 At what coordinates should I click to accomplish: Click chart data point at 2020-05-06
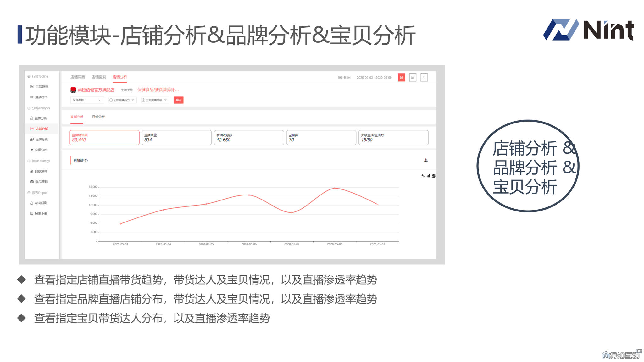click(x=249, y=195)
